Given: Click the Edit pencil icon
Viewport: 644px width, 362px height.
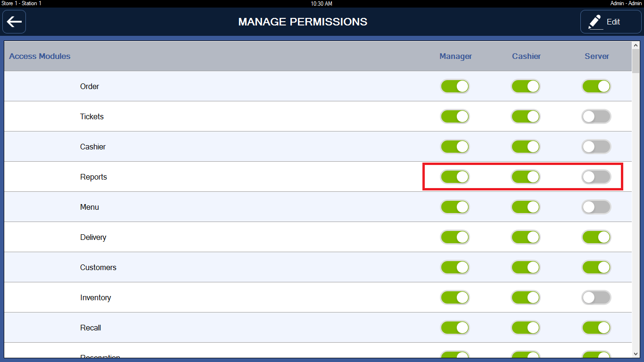Looking at the screenshot, I should coord(595,22).
